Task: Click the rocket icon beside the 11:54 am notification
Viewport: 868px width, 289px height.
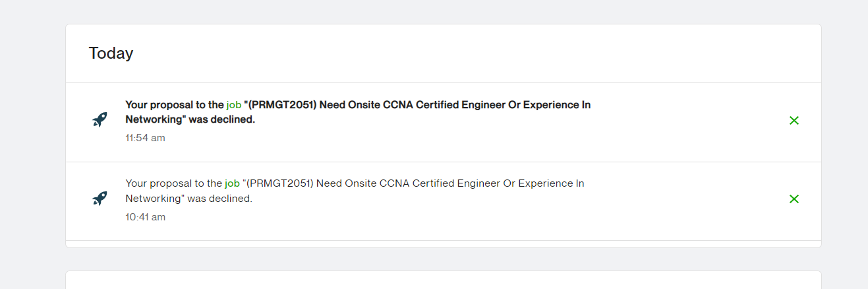Action: click(x=100, y=120)
